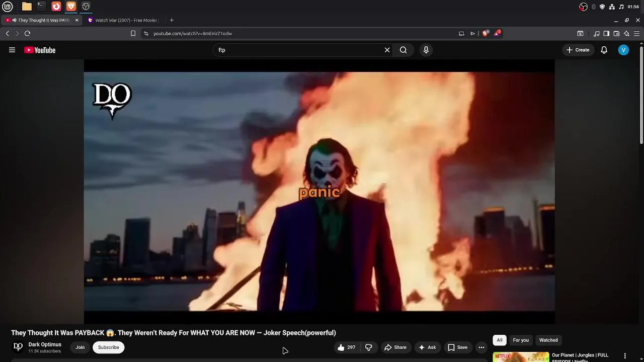The height and width of the screenshot is (362, 644).
Task: Dislike this video
Action: point(369,347)
